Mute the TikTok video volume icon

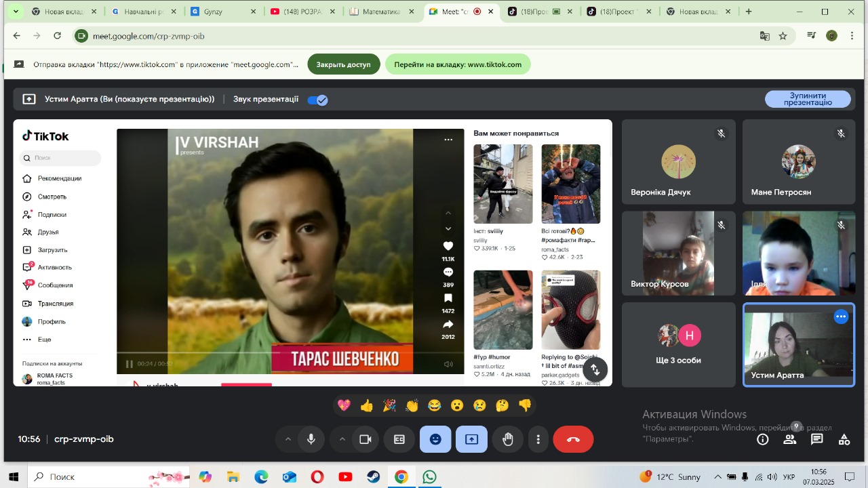pyautogui.click(x=448, y=364)
